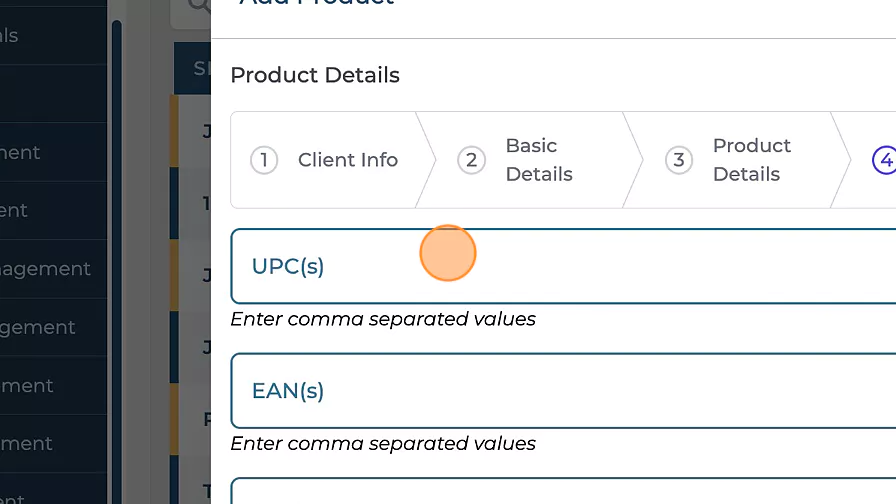Go to the Client Info step
The image size is (896, 504).
tap(347, 160)
